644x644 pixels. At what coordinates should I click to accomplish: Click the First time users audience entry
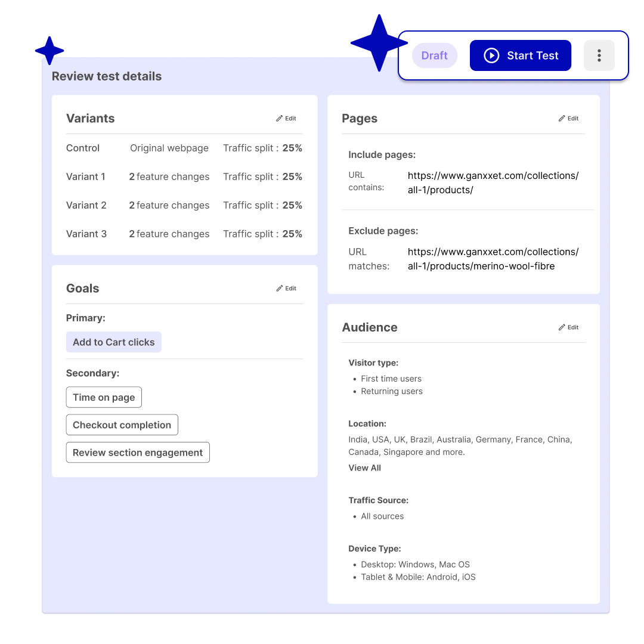pyautogui.click(x=391, y=379)
